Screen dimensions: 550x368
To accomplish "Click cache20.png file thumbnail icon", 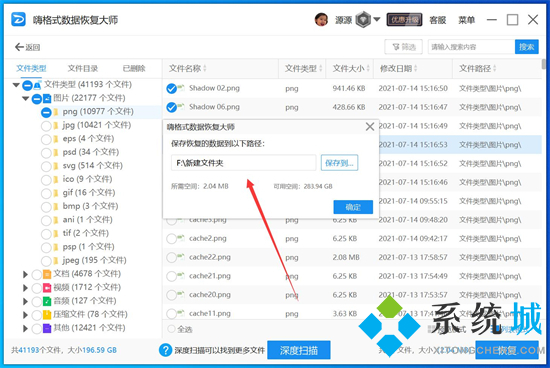I will [x=181, y=294].
